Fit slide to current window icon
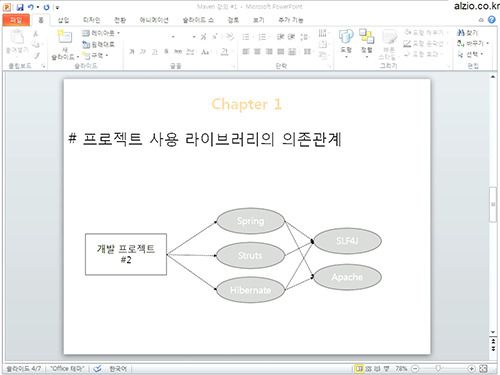The height and width of the screenshot is (375, 500). [483, 369]
